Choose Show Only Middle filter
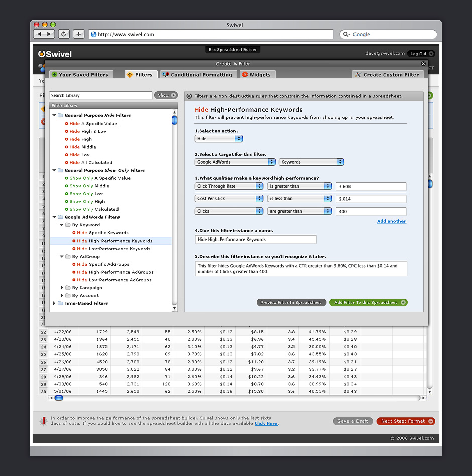The image size is (472, 476). pyautogui.click(x=89, y=186)
